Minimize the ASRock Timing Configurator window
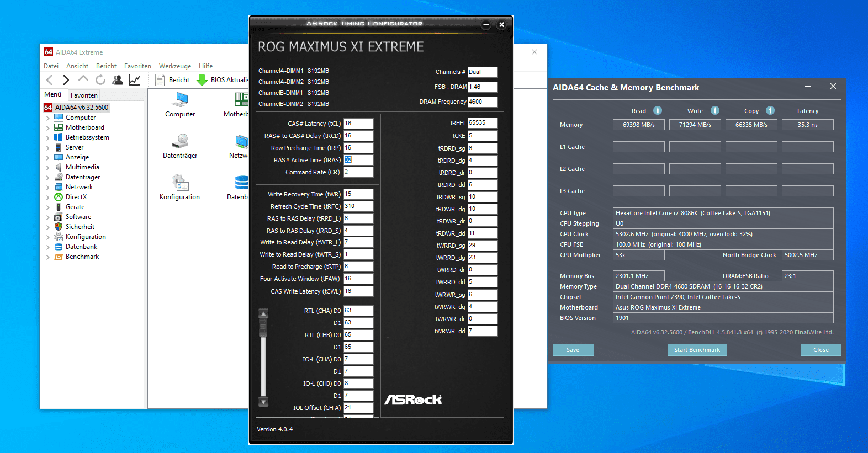The height and width of the screenshot is (453, 868). click(x=486, y=24)
